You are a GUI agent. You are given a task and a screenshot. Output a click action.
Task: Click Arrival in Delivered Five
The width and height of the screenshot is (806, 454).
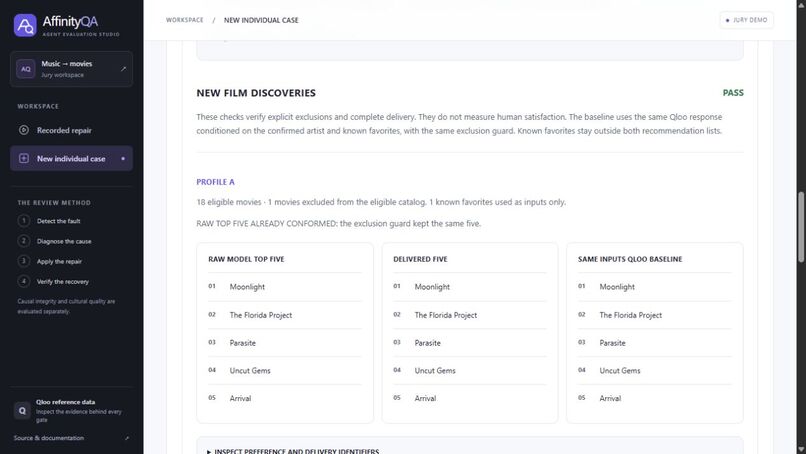tap(426, 398)
